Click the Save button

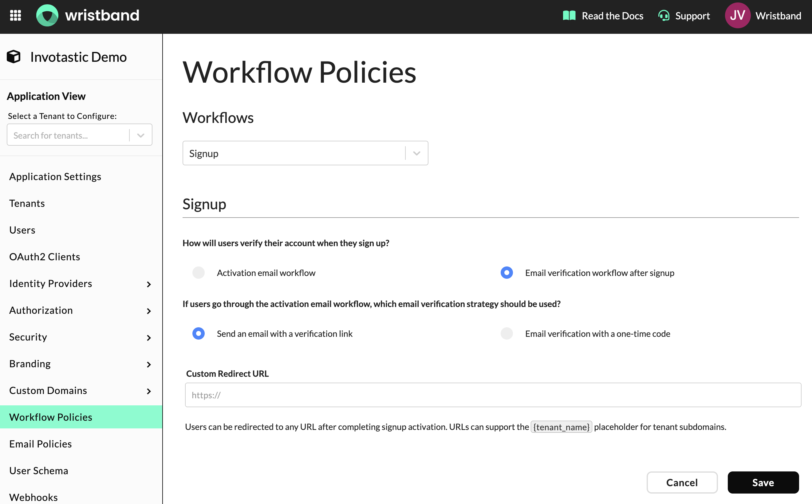[x=763, y=482]
